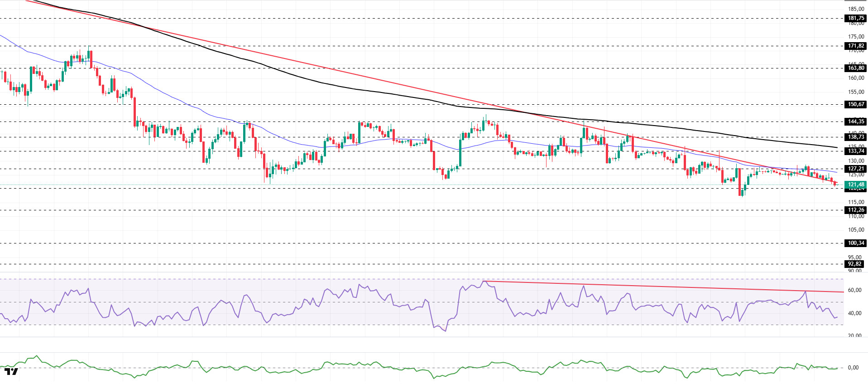Select the 181,75 horizontal level price label

pyautogui.click(x=855, y=19)
